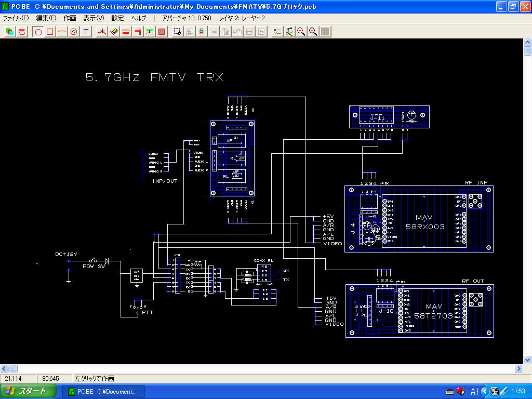Open the ファイル(F) menu
This screenshot has height=399, width=532.
16,18
